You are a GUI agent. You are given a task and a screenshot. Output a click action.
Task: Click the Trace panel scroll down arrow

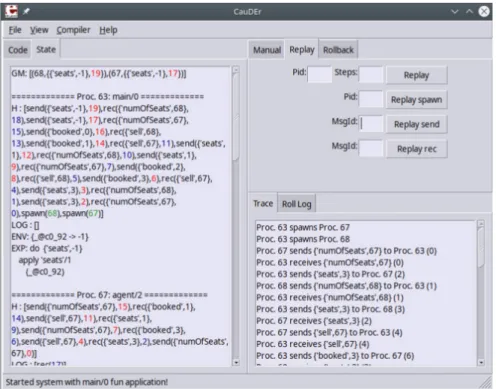481,362
